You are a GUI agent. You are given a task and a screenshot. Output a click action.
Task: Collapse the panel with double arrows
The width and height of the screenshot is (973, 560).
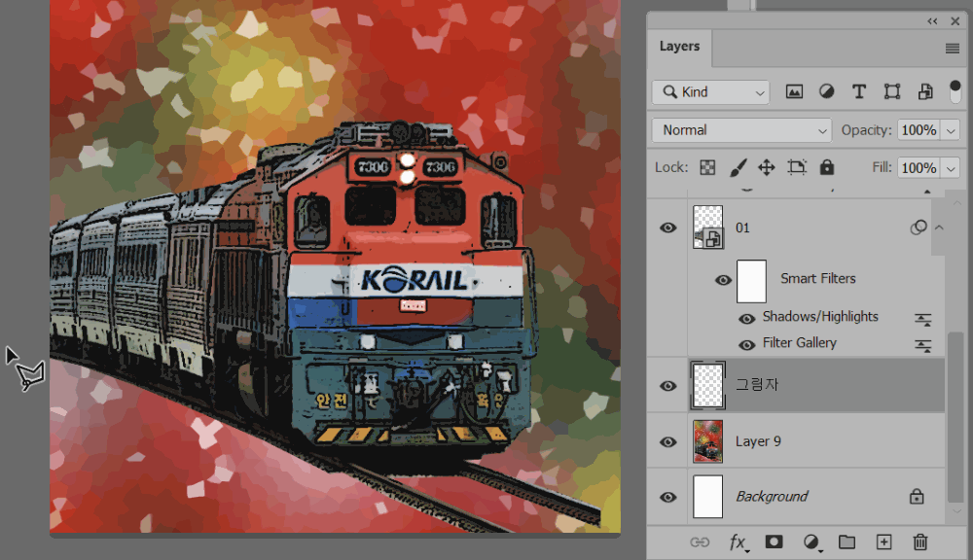click(x=932, y=21)
